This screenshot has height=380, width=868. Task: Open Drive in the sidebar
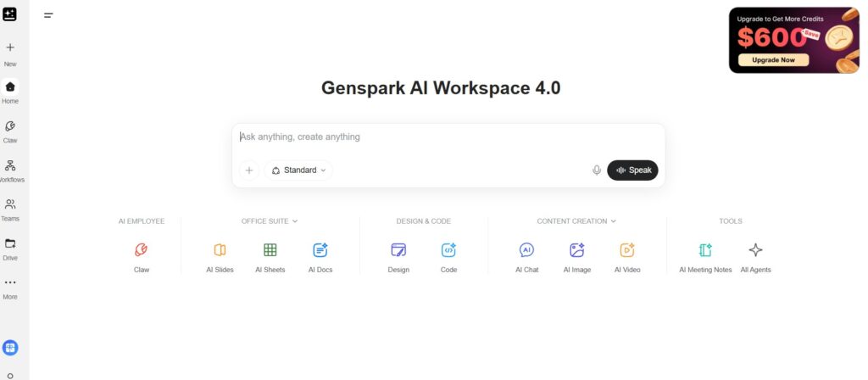pyautogui.click(x=10, y=249)
